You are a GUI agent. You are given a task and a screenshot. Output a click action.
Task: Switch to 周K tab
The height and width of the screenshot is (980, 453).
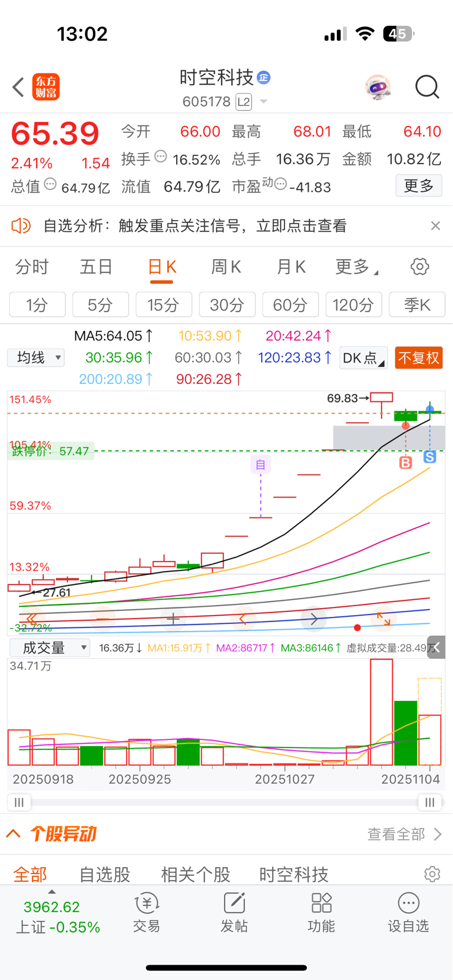226,267
